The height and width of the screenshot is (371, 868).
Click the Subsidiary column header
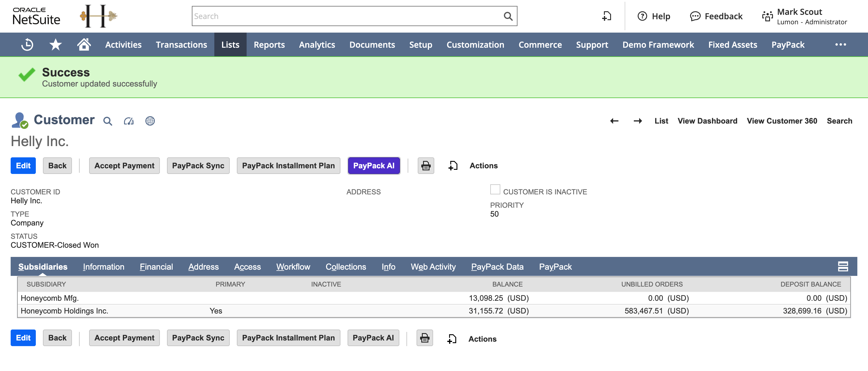(46, 284)
